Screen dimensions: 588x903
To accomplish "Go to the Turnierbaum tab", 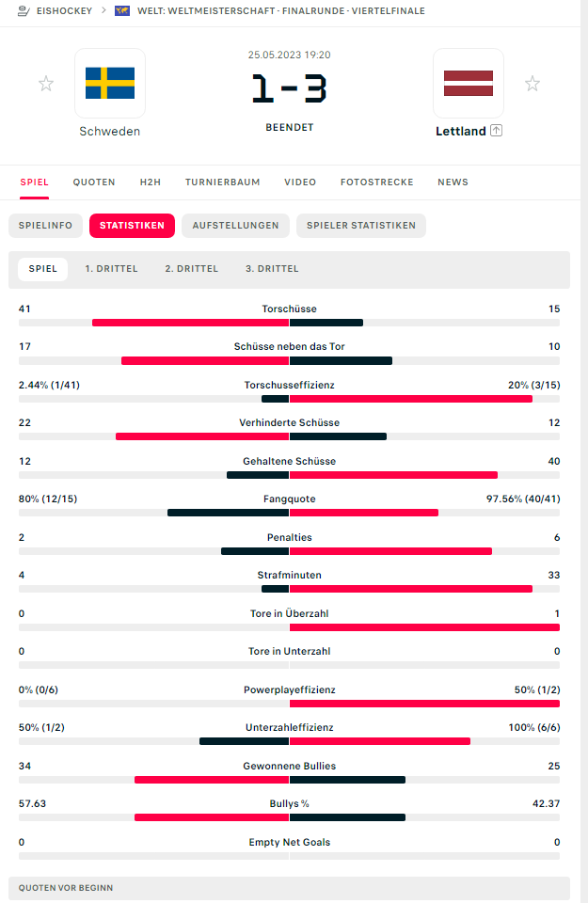I will [222, 182].
